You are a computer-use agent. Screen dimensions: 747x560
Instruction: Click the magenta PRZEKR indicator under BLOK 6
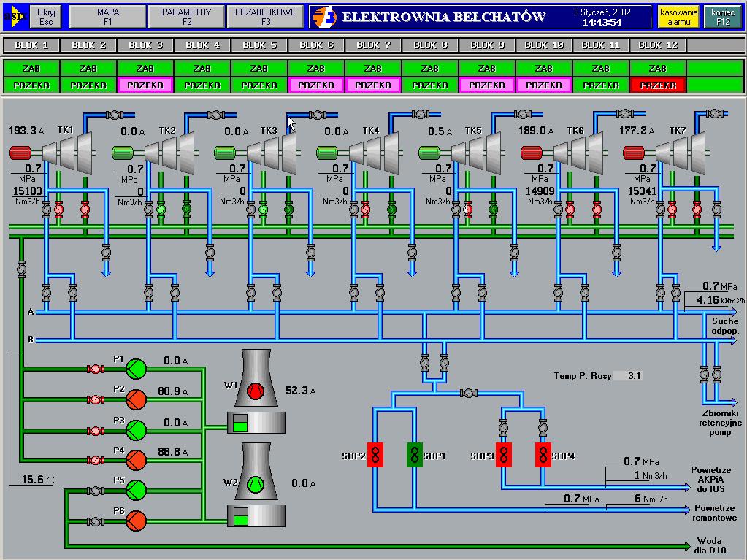click(x=316, y=85)
